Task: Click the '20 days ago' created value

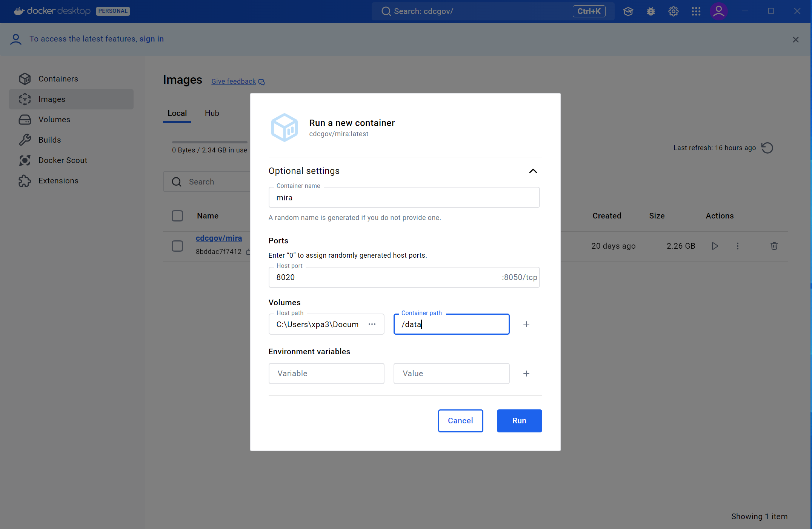Action: pos(614,246)
